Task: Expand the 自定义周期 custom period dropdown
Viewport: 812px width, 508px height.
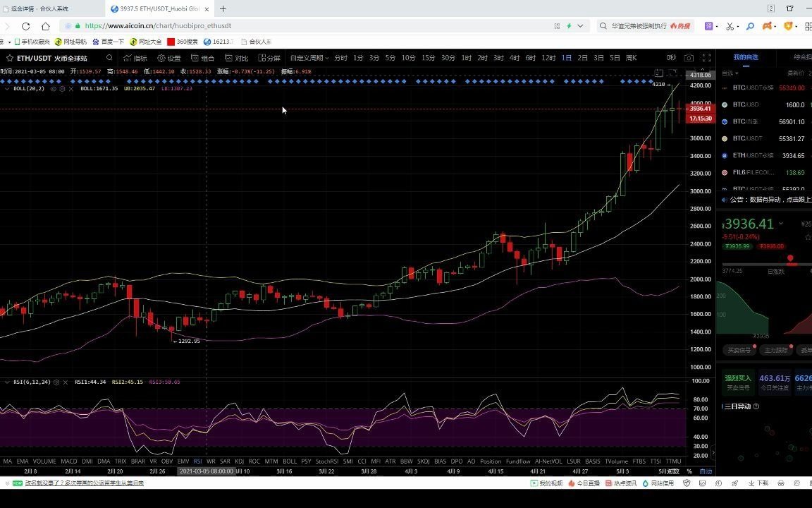Action: click(x=309, y=58)
